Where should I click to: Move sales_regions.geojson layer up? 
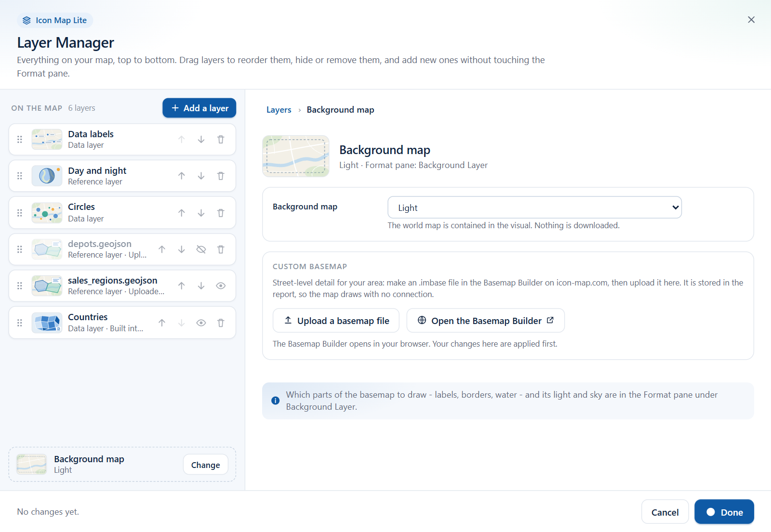coord(182,286)
